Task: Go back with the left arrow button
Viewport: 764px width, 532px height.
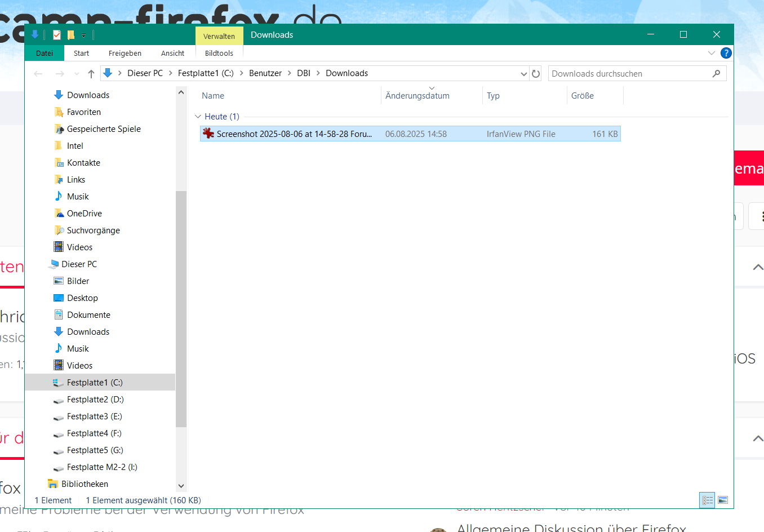Action: pyautogui.click(x=38, y=73)
